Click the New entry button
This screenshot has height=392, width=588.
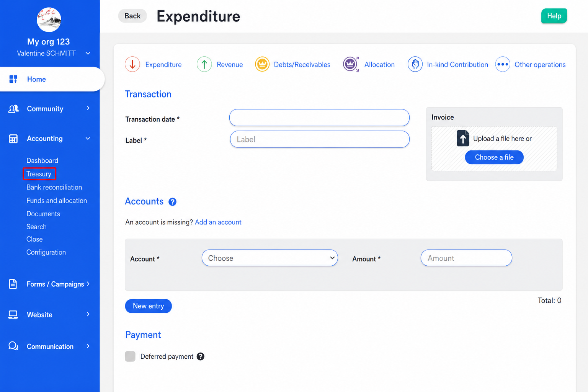149,306
